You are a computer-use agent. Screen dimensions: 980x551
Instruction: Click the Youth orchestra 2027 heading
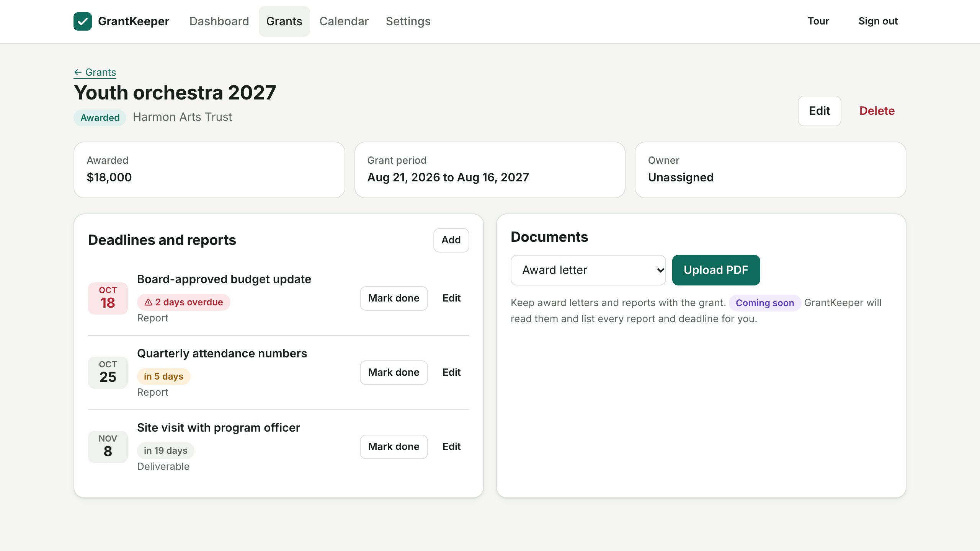click(x=175, y=93)
